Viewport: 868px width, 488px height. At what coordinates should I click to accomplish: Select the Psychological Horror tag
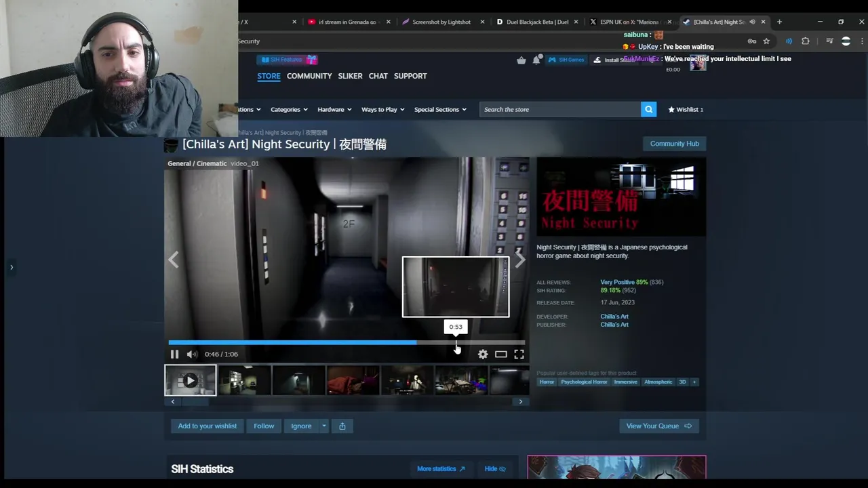(x=584, y=382)
